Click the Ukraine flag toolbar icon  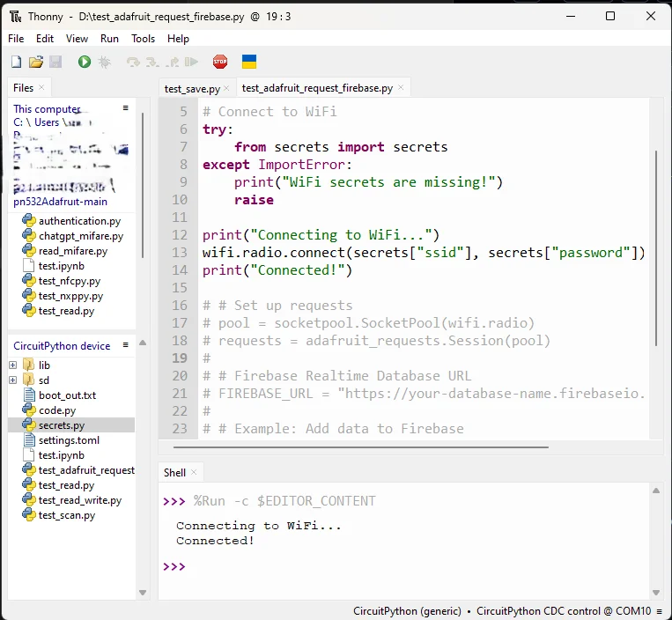tap(249, 62)
